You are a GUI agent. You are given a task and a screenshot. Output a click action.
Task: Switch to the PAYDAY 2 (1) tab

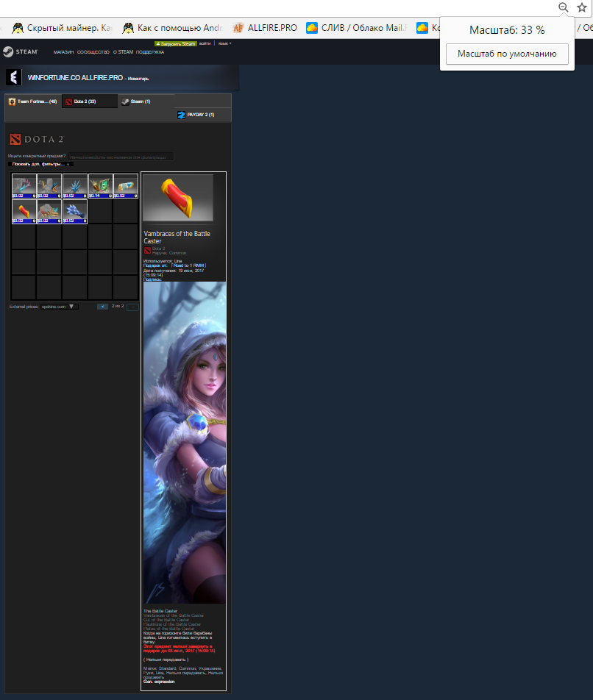pyautogui.click(x=202, y=115)
